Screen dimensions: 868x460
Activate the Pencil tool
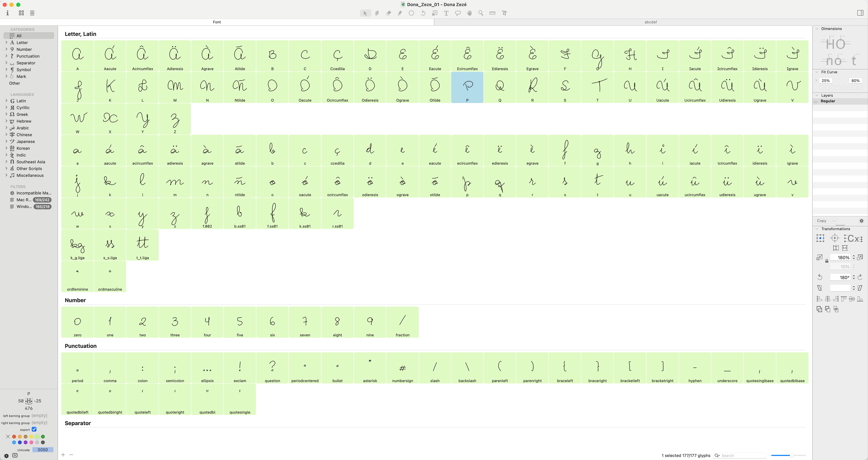[x=400, y=13]
